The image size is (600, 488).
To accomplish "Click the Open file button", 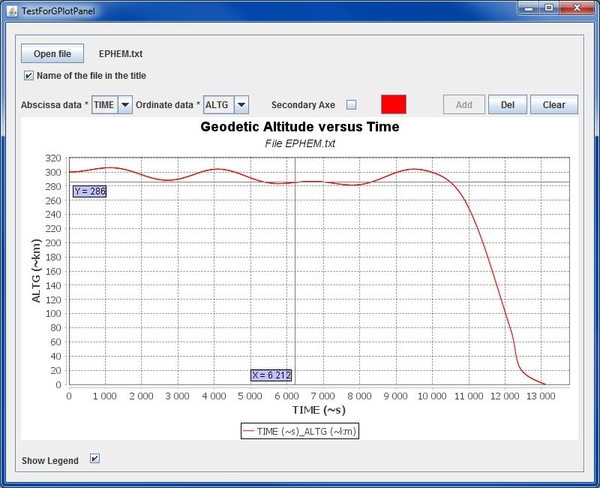I will click(52, 54).
